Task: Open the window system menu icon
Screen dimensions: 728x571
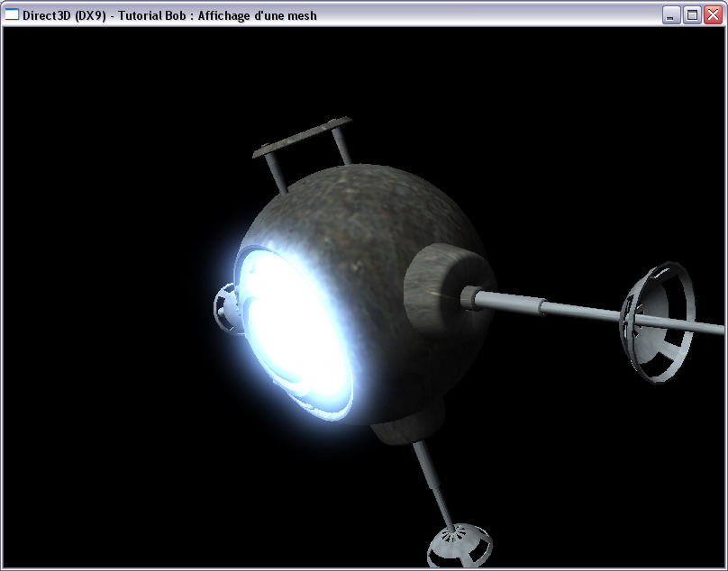Action: click(x=11, y=14)
